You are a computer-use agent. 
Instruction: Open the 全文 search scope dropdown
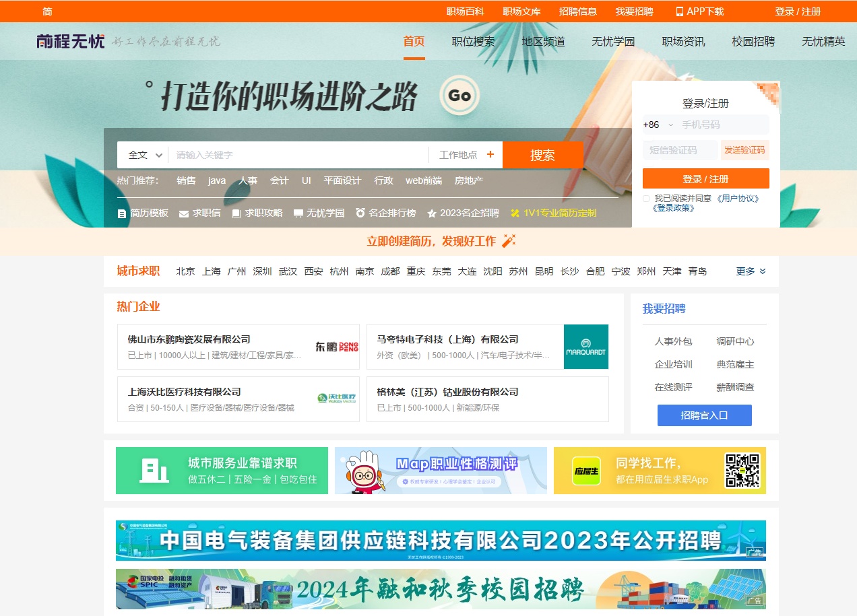click(x=144, y=155)
